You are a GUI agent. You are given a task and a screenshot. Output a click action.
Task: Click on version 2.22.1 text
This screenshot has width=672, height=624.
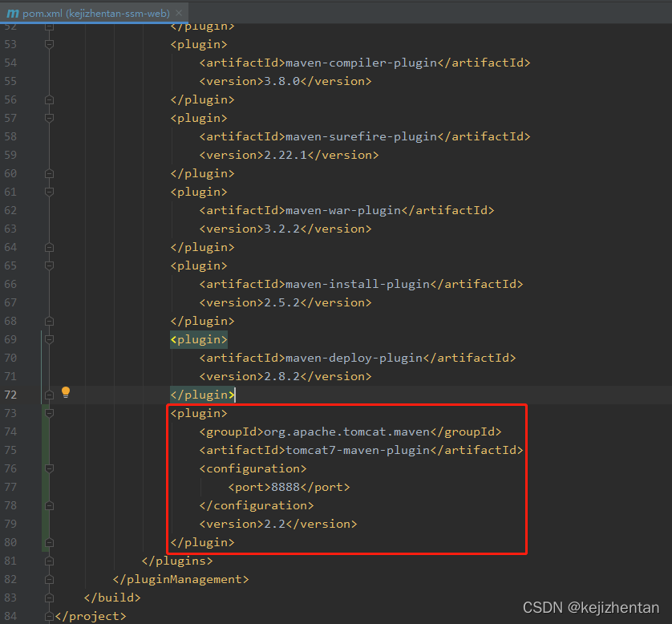click(x=285, y=155)
